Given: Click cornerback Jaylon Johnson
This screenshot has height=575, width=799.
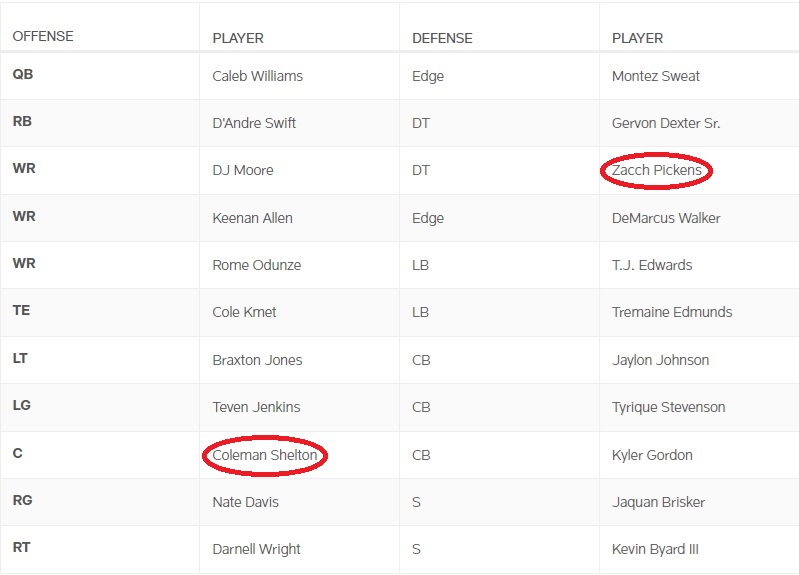Looking at the screenshot, I should click(x=660, y=360).
